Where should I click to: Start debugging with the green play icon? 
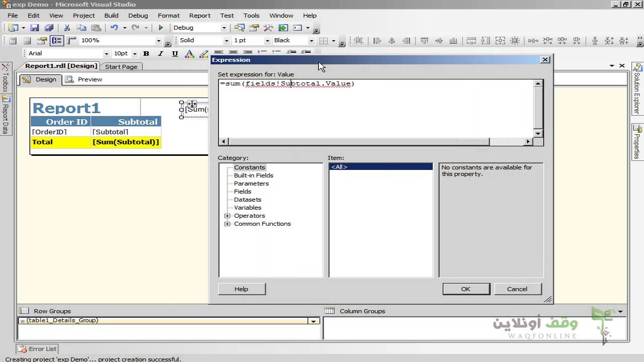point(161,28)
